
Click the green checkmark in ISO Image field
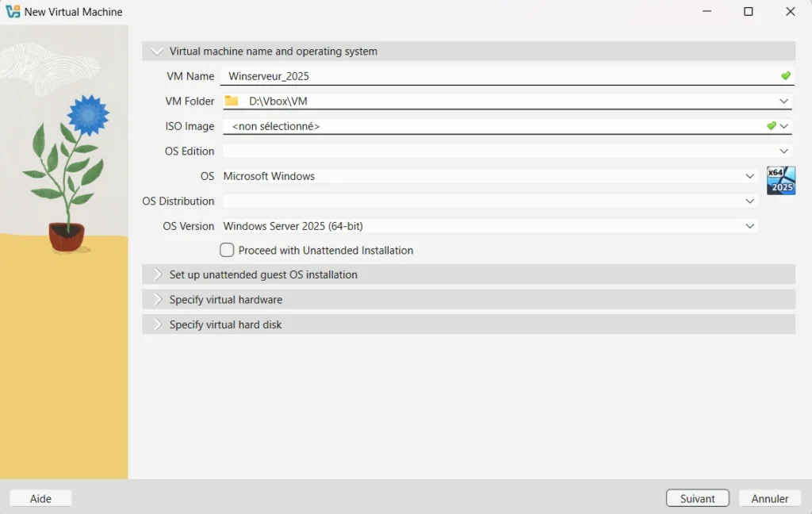(771, 125)
